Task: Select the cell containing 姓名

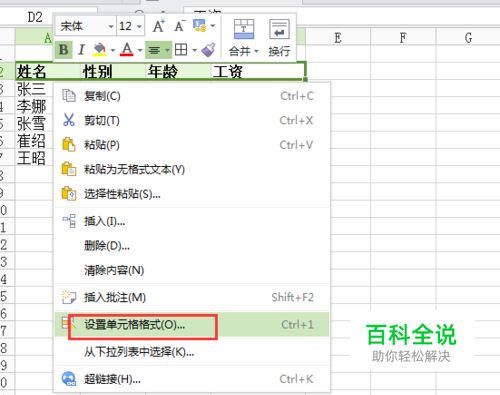Action: coord(48,71)
